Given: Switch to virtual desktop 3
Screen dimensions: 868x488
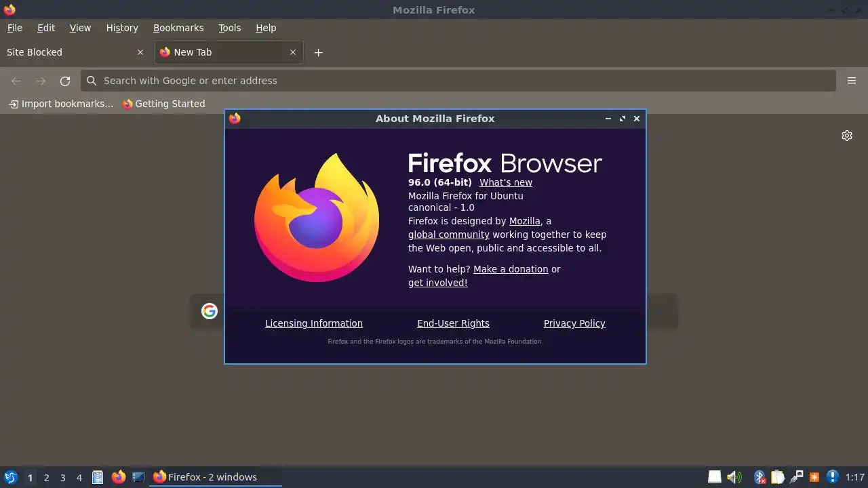Looking at the screenshot, I should pos(62,477).
